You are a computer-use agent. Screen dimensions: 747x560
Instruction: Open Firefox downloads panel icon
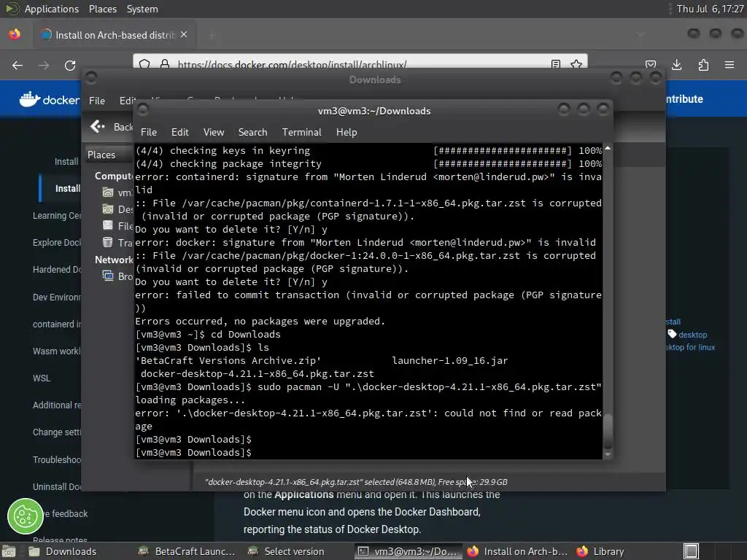[676, 65]
